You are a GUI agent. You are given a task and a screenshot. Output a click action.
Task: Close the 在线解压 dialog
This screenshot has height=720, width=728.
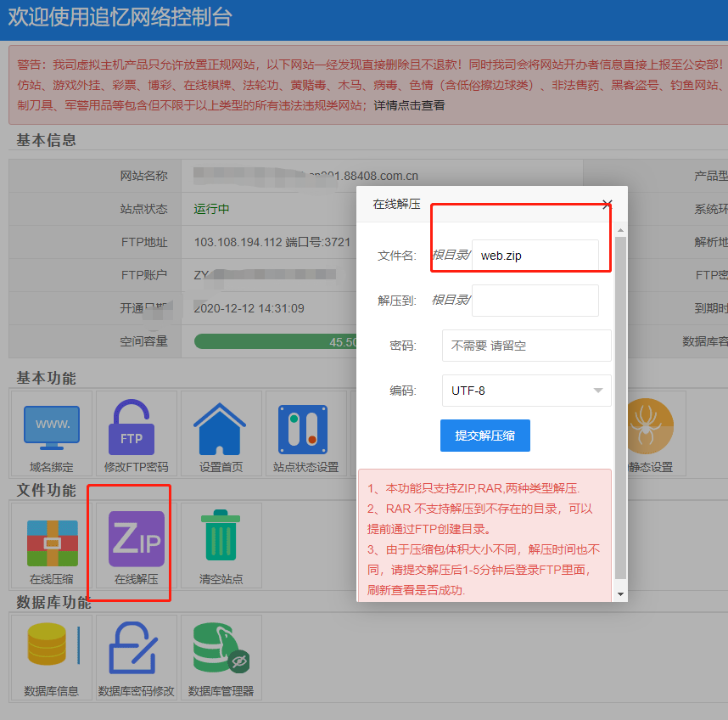pyautogui.click(x=607, y=205)
